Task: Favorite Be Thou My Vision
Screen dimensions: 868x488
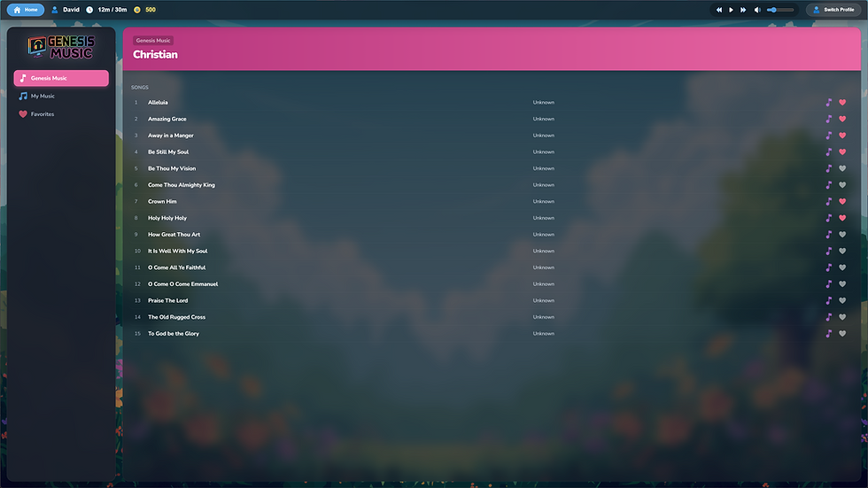Action: point(842,168)
